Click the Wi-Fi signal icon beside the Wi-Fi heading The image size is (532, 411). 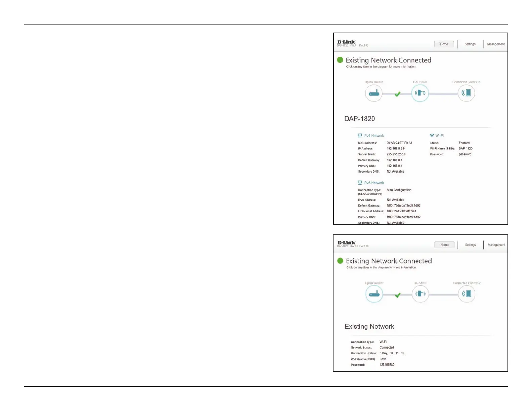click(432, 136)
